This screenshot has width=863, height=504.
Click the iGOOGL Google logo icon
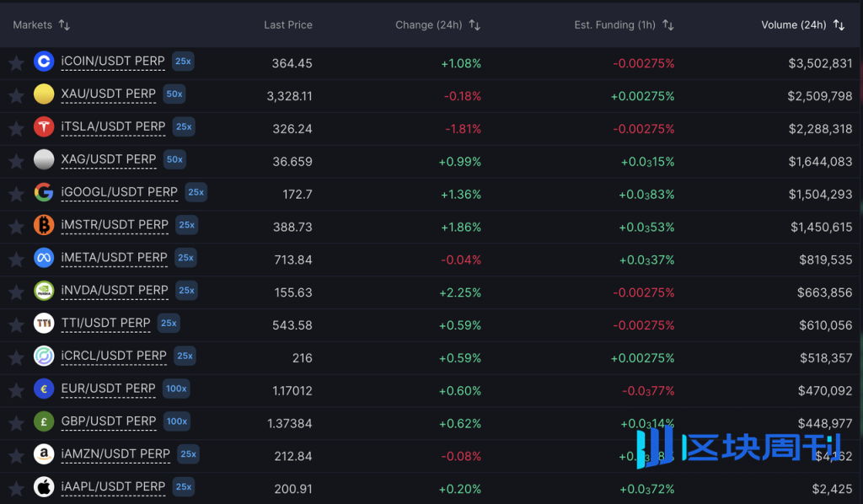(44, 192)
